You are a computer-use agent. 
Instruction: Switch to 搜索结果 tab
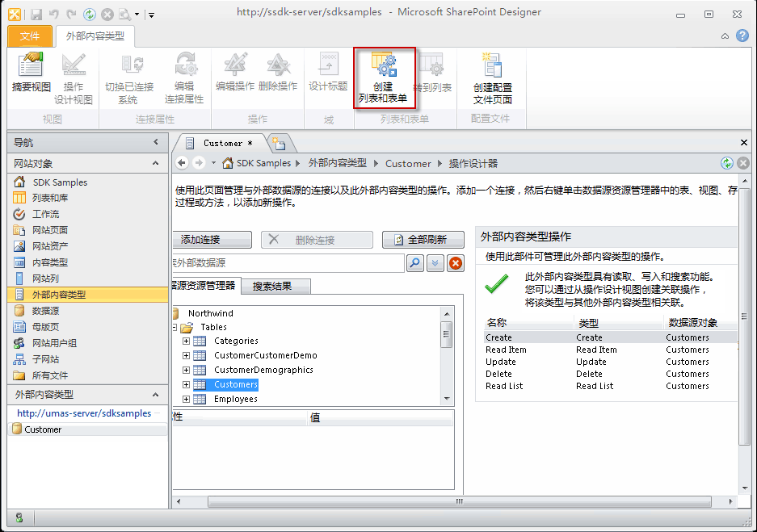pyautogui.click(x=275, y=287)
